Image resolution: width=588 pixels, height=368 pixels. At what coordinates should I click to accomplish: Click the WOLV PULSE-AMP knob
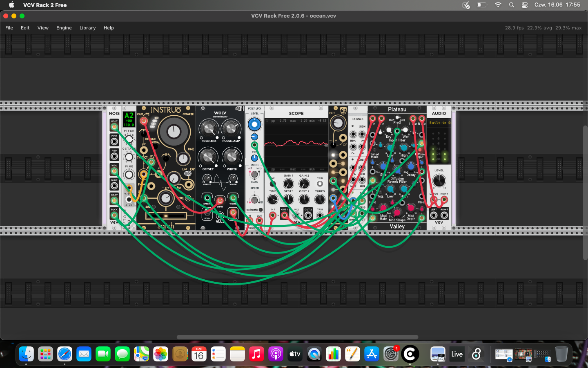pyautogui.click(x=231, y=129)
